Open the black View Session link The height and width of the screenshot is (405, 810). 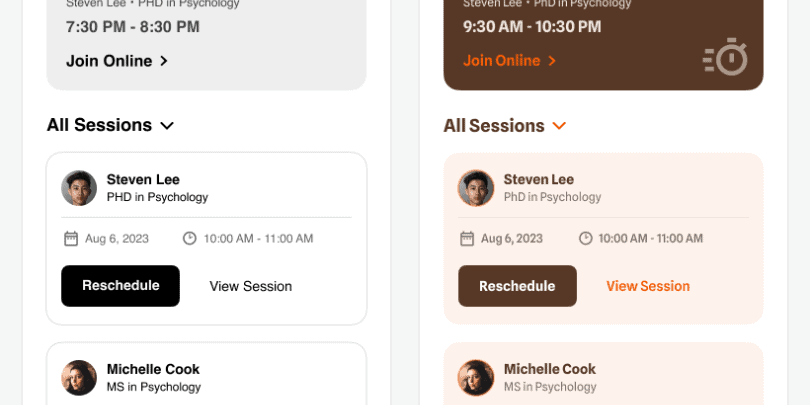point(251,286)
